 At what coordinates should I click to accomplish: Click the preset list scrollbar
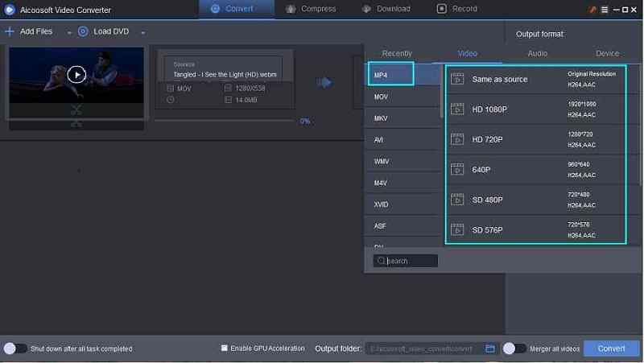point(640,125)
